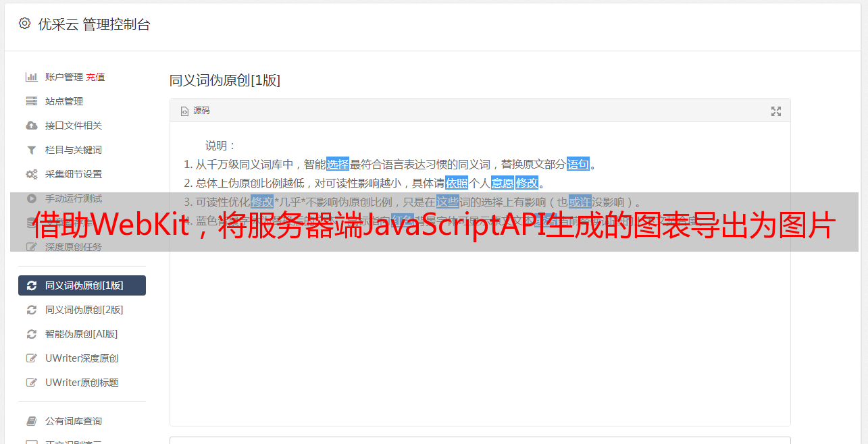
Task: Click the 优采云 管理控制台 header title
Action: pos(94,24)
